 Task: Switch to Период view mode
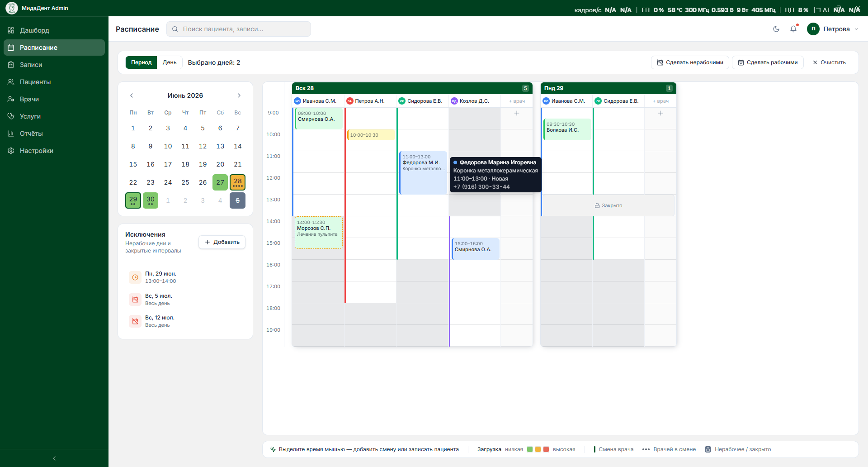[x=142, y=62]
